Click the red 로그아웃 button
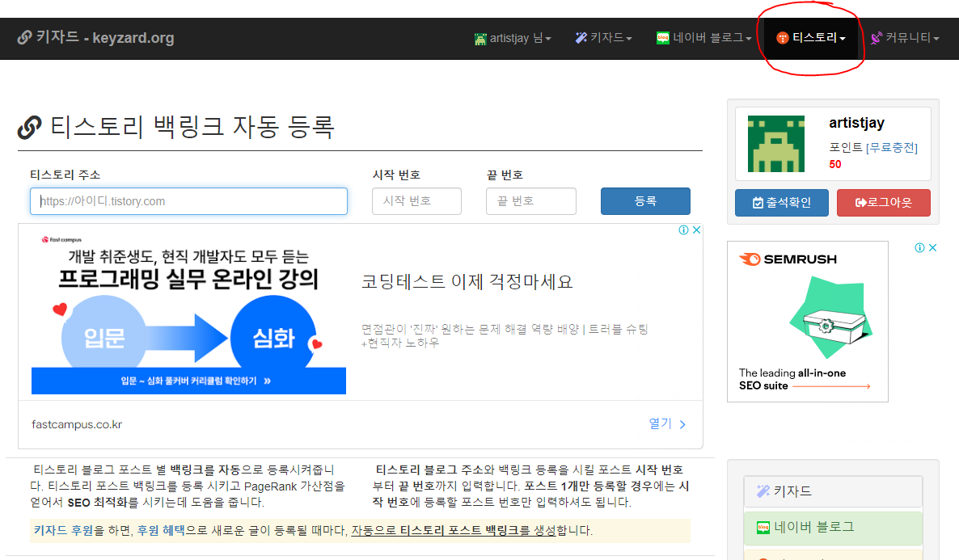 click(x=883, y=202)
